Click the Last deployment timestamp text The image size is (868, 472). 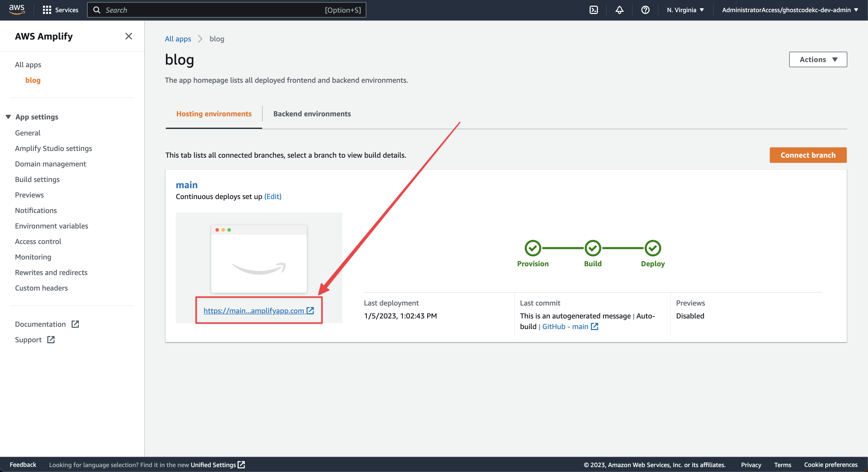[400, 316]
